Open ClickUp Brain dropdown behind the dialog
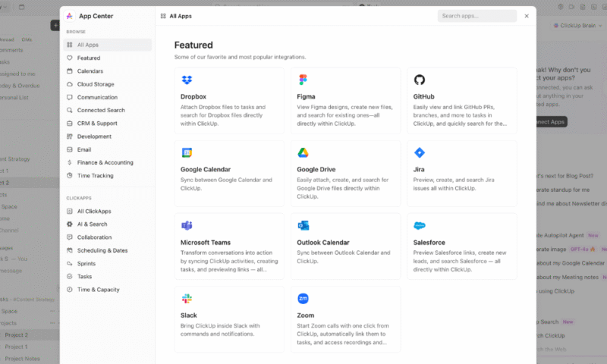Image resolution: width=607 pixels, height=364 pixels. click(x=577, y=26)
